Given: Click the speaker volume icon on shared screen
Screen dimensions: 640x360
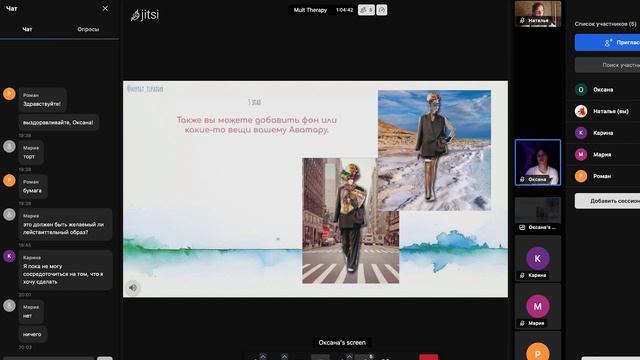Looking at the screenshot, I should click(133, 288).
